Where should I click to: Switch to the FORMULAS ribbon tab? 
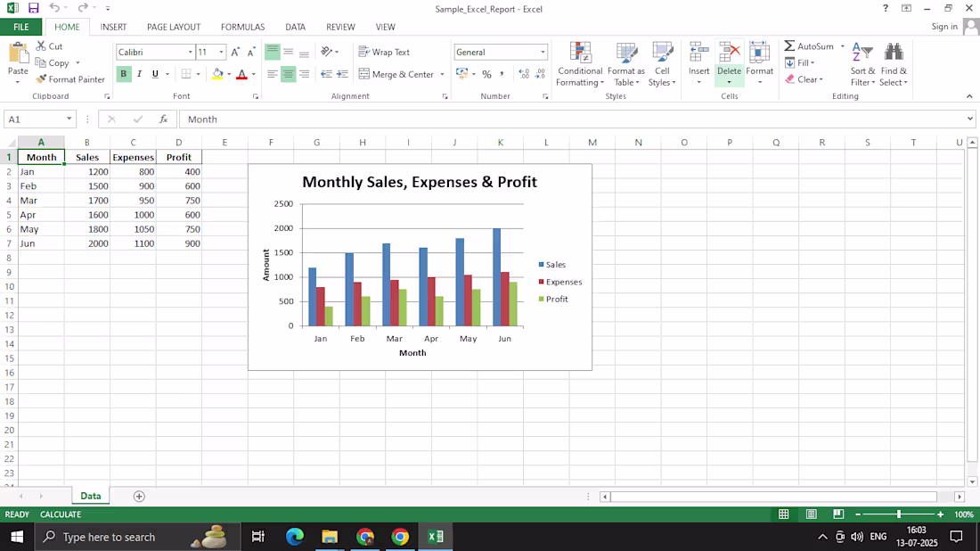242,27
